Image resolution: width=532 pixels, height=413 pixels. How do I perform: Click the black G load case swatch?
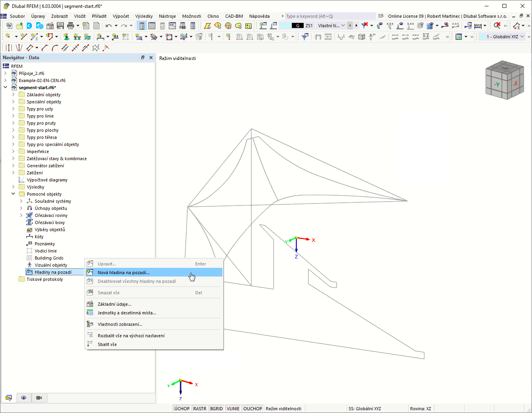297,26
